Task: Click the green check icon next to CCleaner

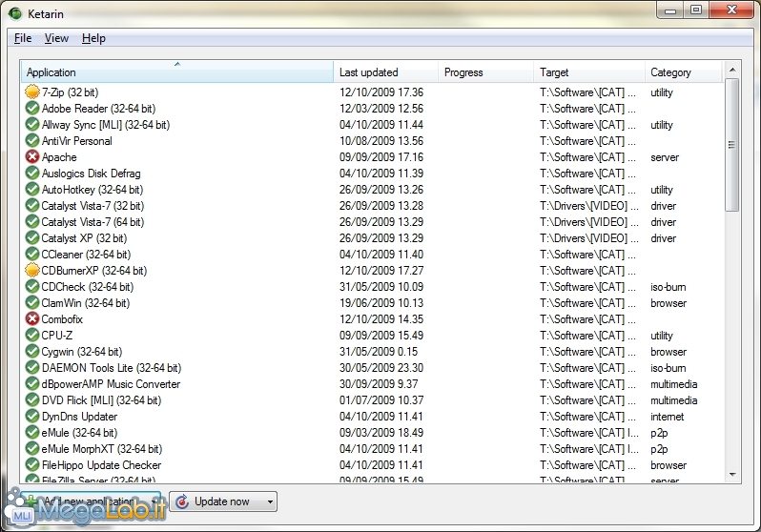Action: (32, 254)
